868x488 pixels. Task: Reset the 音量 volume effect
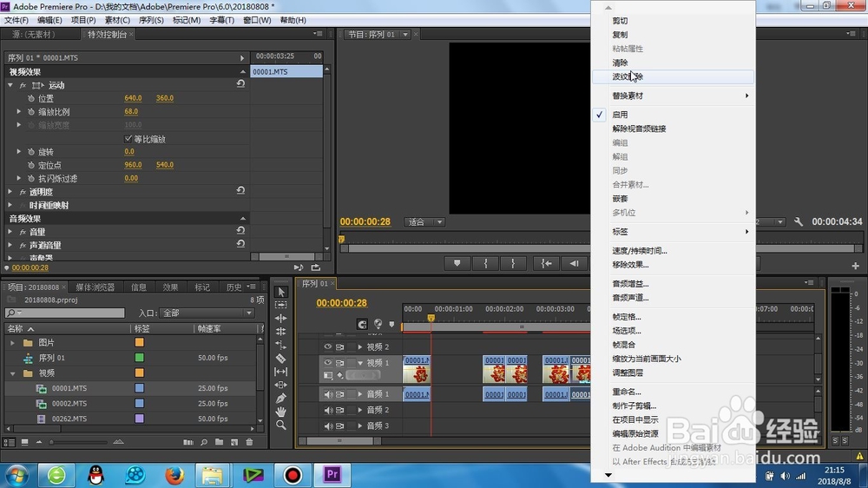[240, 230]
